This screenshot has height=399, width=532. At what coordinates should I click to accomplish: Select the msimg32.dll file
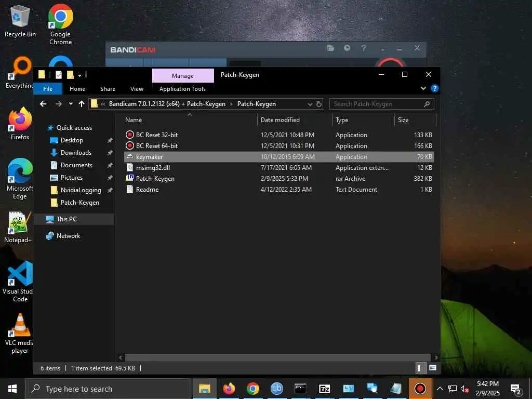[x=279, y=168]
